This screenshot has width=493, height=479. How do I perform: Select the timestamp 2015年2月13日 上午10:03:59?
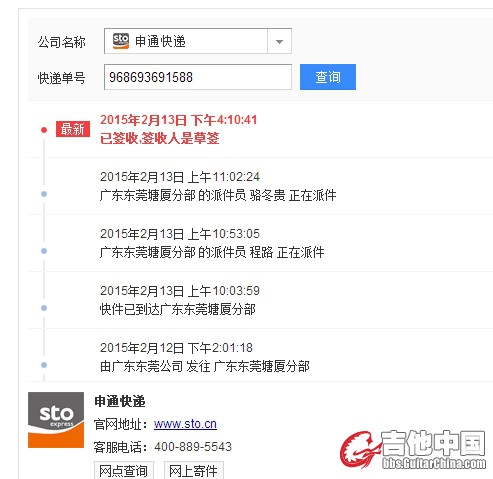pos(180,291)
